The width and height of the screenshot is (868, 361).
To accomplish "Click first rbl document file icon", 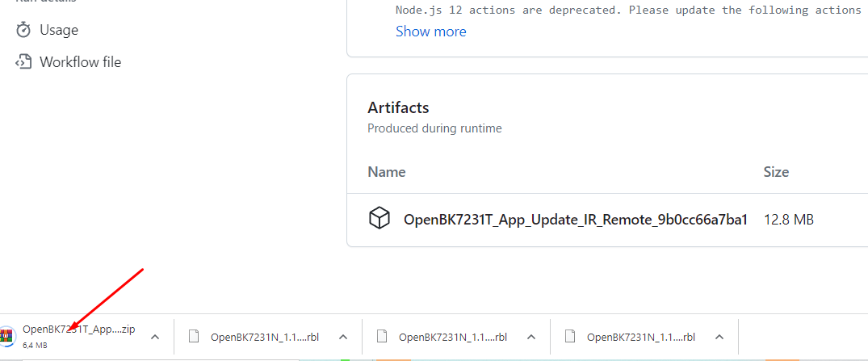I will [x=193, y=336].
